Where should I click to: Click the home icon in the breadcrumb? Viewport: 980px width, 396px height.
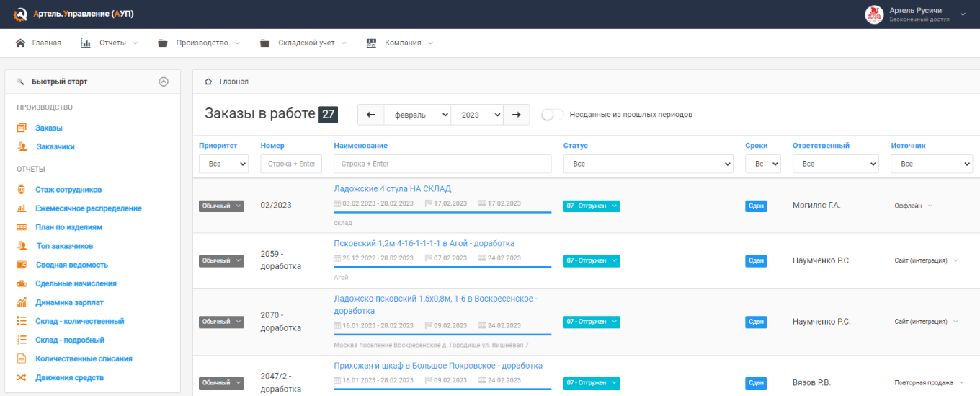coord(208,82)
